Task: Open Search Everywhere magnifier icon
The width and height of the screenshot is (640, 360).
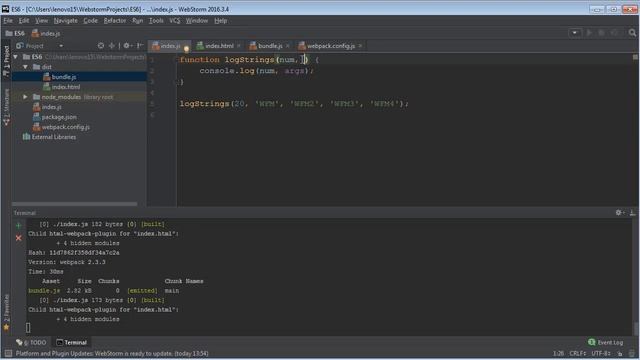Action: coord(632,33)
